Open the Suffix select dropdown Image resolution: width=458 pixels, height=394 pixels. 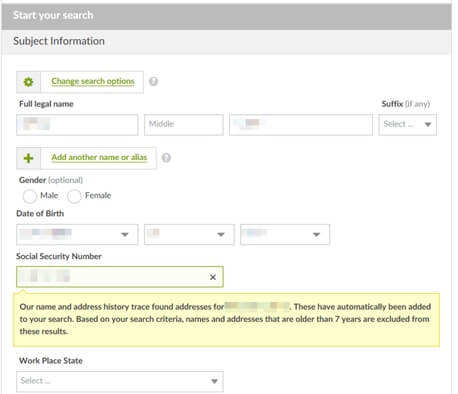tap(407, 125)
